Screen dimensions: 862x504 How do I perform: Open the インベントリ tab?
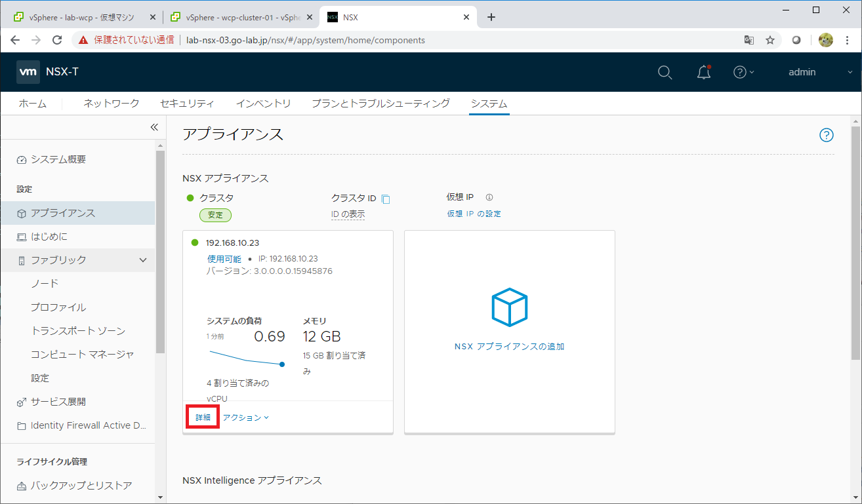(x=263, y=104)
